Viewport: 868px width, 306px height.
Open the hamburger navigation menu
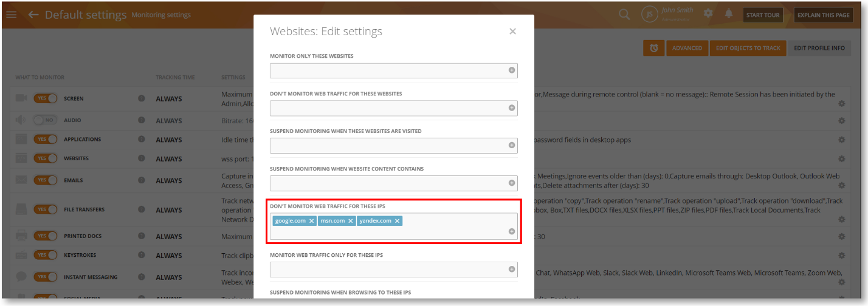pyautogui.click(x=11, y=15)
